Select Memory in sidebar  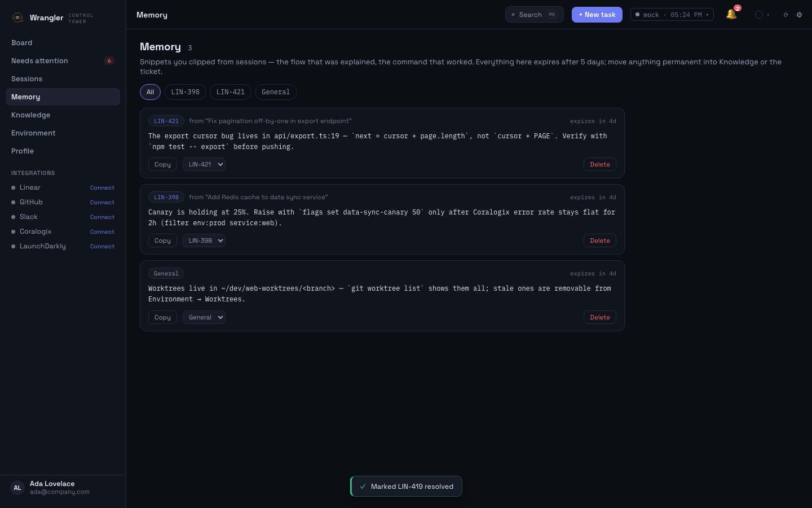coord(63,97)
